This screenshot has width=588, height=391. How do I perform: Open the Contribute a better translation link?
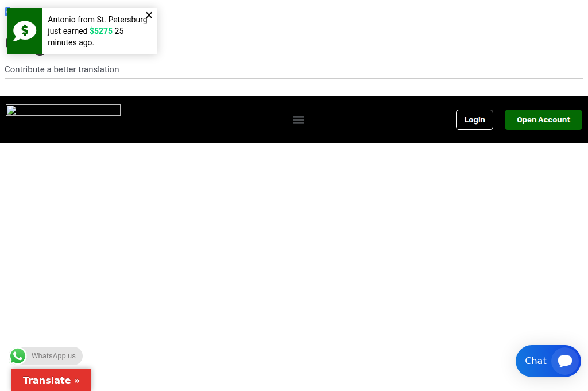point(61,69)
